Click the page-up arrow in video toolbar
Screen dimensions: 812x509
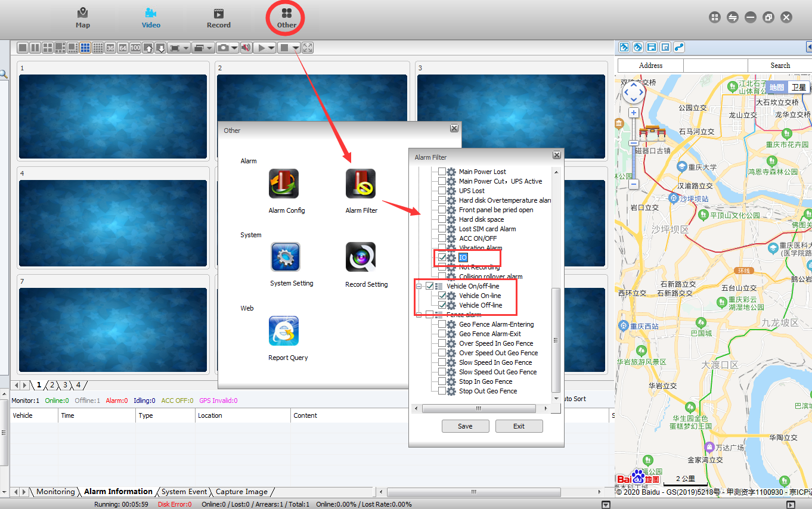[148, 48]
